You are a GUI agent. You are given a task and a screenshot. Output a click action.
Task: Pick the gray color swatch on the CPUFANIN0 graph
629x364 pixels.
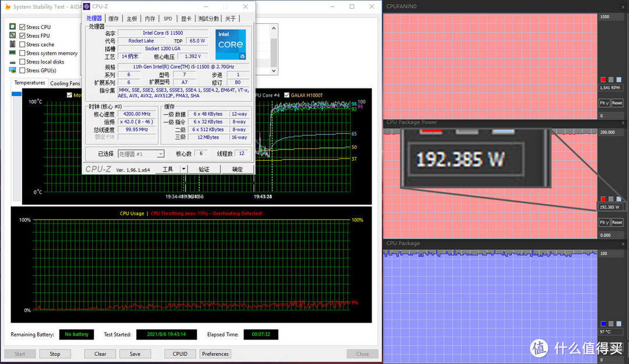tap(611, 79)
